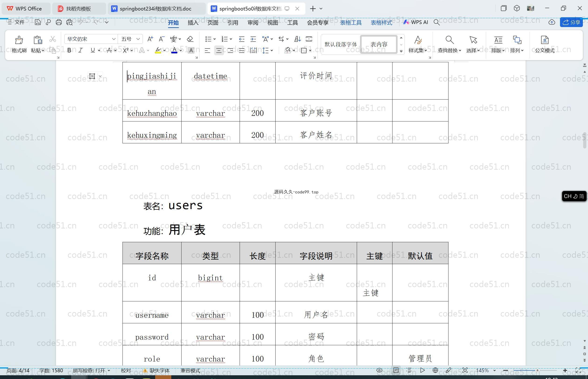
Task: Click the 缺失字体 missing fonts warning
Action: coord(156,370)
